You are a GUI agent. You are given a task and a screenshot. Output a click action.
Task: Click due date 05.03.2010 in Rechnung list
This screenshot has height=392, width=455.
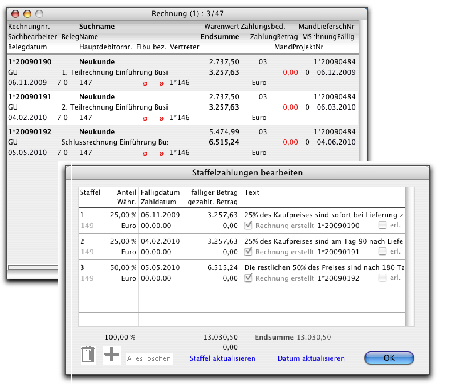tap(336, 107)
